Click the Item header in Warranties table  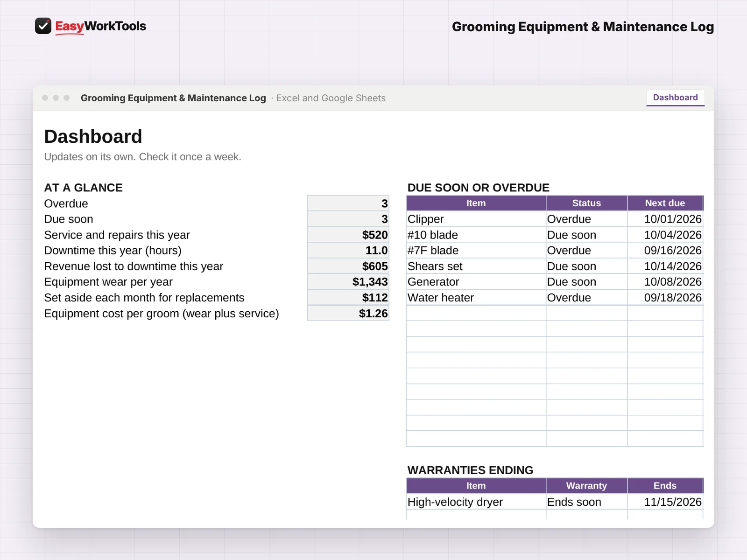pos(476,486)
